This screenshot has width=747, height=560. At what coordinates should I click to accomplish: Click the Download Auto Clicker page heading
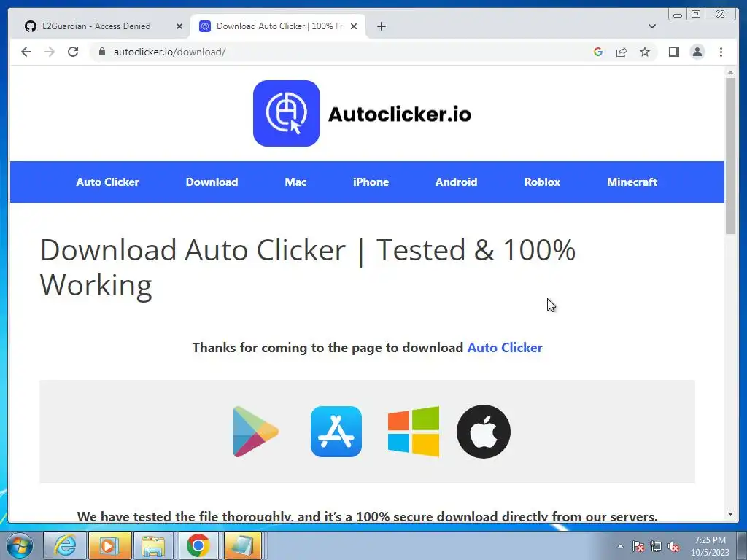pos(308,267)
